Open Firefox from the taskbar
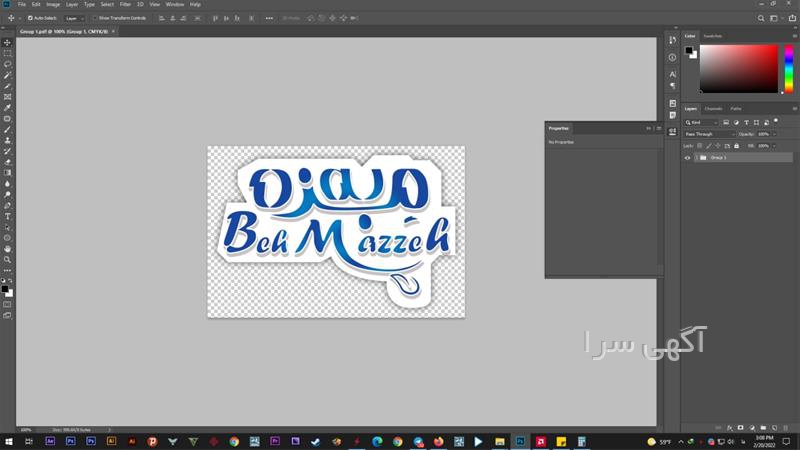800x450 pixels. click(x=438, y=442)
